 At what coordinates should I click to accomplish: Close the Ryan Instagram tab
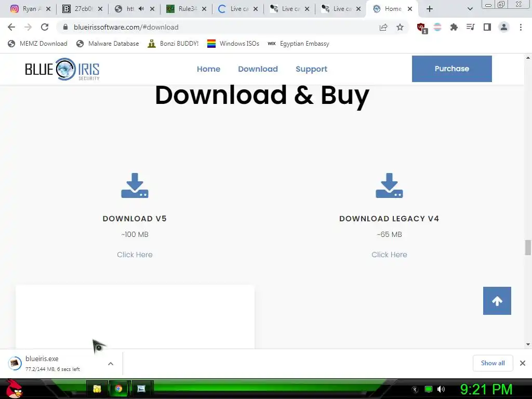[48, 9]
